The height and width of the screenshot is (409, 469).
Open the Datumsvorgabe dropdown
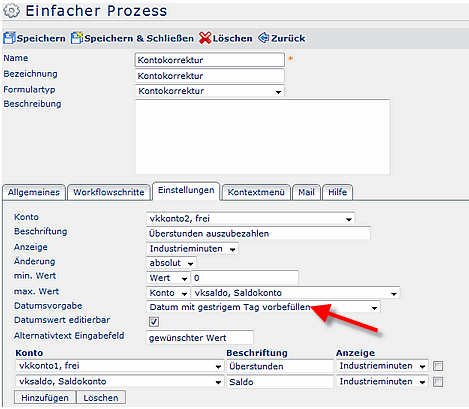click(263, 307)
